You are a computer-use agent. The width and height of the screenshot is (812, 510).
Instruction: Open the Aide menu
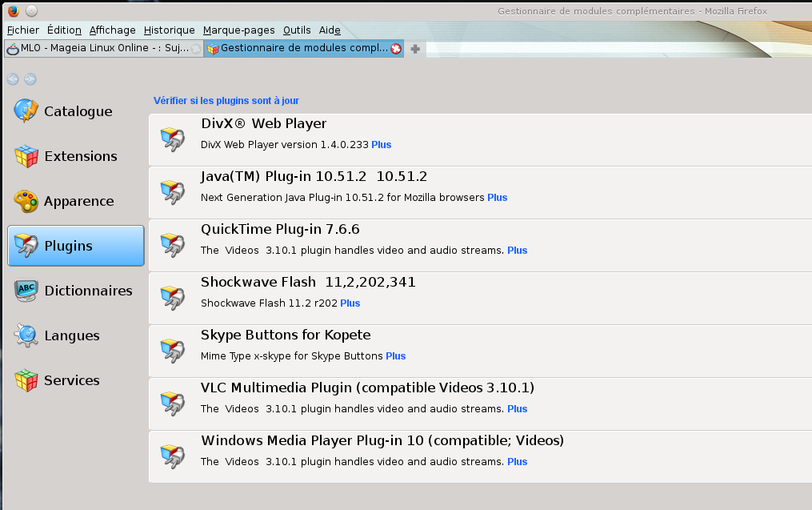point(330,30)
